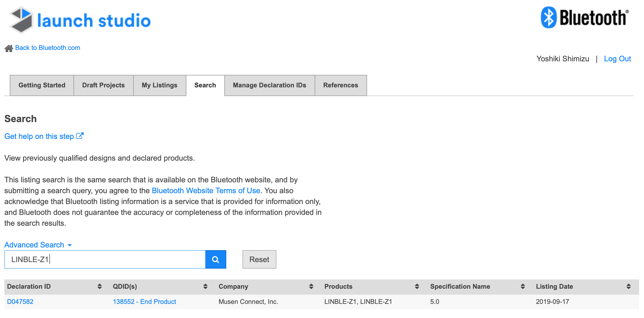Sort results by Company sort arrows
Viewport: 644px width, 318px height.
point(311,287)
